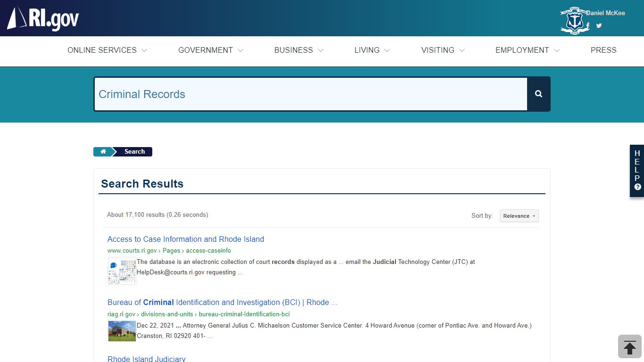This screenshot has height=362, width=644.
Task: Click the courts.ri.gov result thumbnail
Action: [122, 271]
